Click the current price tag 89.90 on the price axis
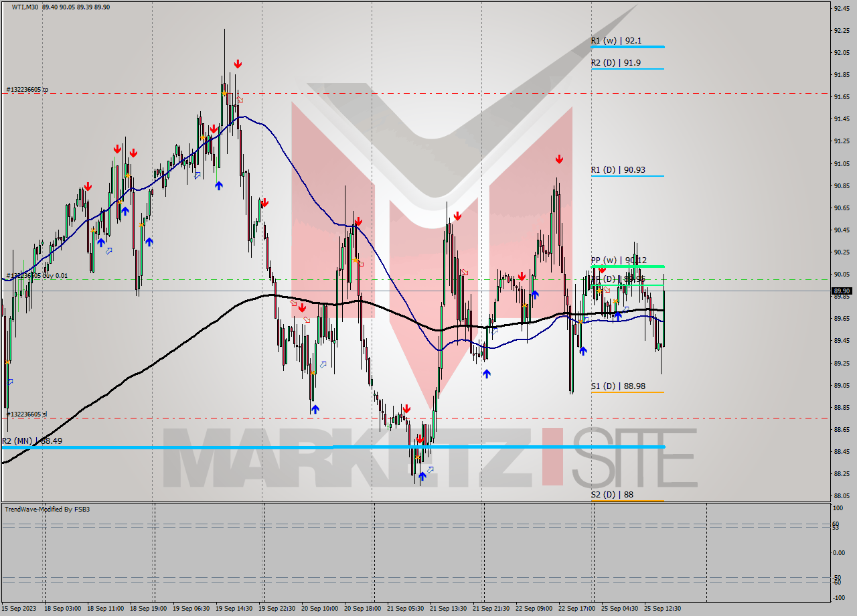The image size is (857, 616). coord(842,291)
